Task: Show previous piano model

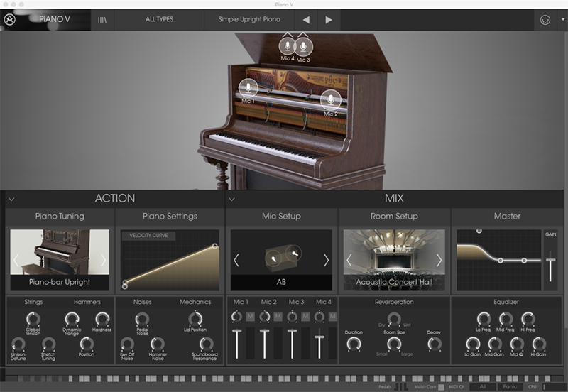Action: point(16,260)
